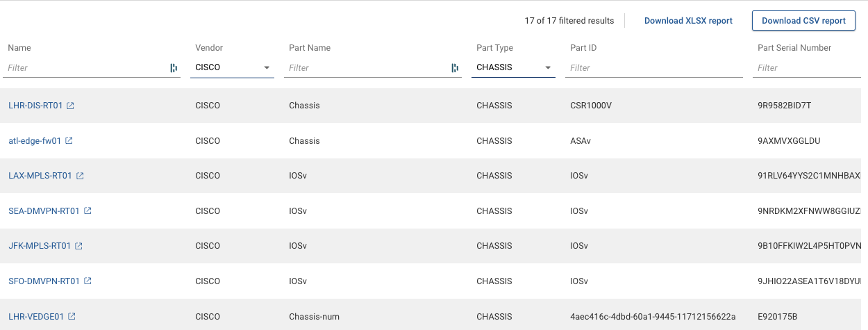Expand the Part Type CHASSIS dropdown

pos(548,68)
